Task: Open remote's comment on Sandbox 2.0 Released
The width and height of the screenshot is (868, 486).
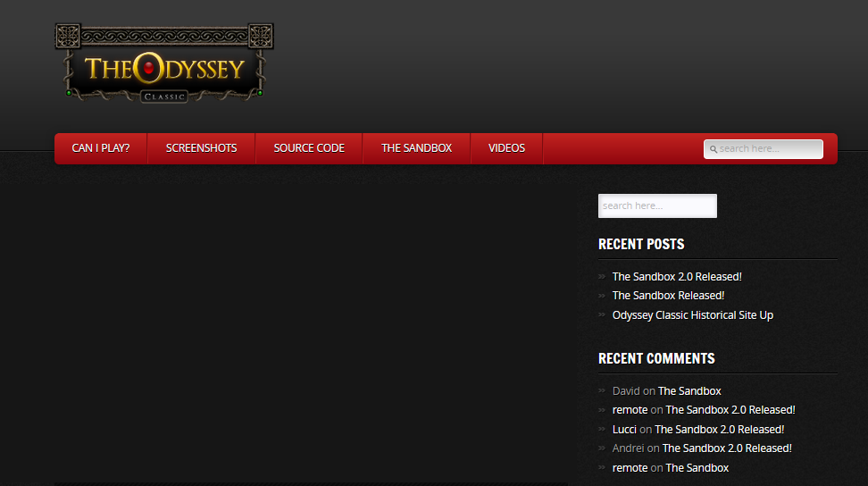Action: (730, 410)
